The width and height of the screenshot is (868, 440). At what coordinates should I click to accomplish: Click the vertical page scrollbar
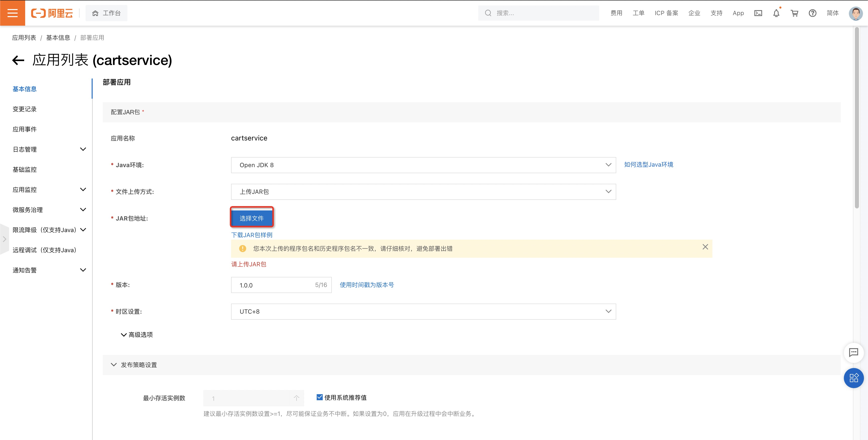[x=857, y=118]
